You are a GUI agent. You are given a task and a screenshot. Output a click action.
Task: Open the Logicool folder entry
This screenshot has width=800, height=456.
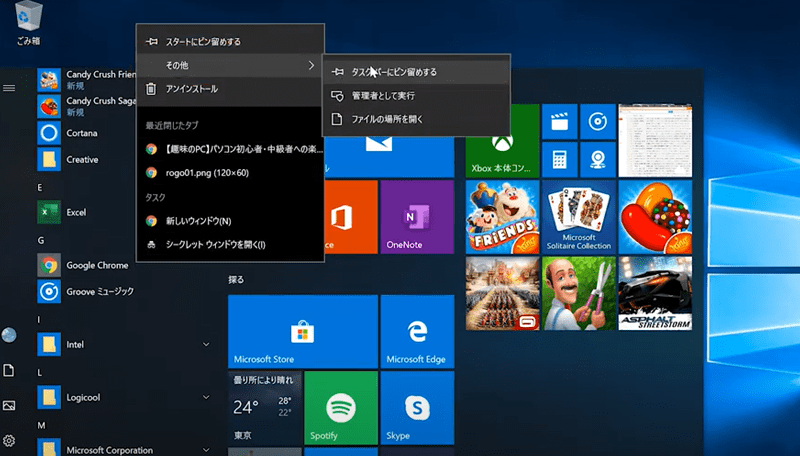coord(124,397)
